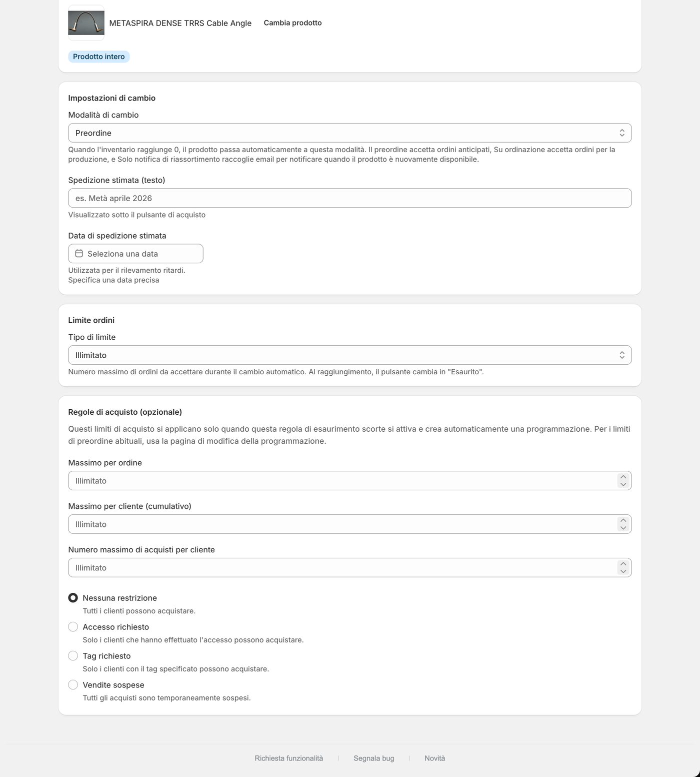Open the Richiesta funzionalità link
Viewport: 700px width, 777px height.
pyautogui.click(x=289, y=758)
